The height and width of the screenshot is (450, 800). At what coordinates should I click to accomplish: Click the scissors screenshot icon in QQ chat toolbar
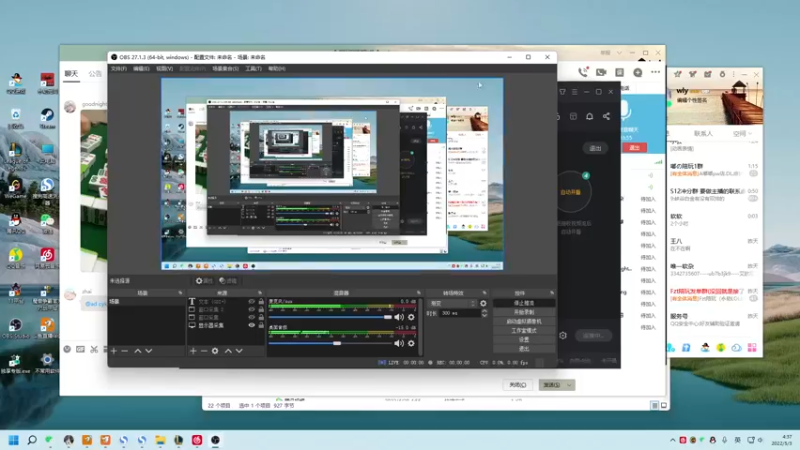point(94,349)
